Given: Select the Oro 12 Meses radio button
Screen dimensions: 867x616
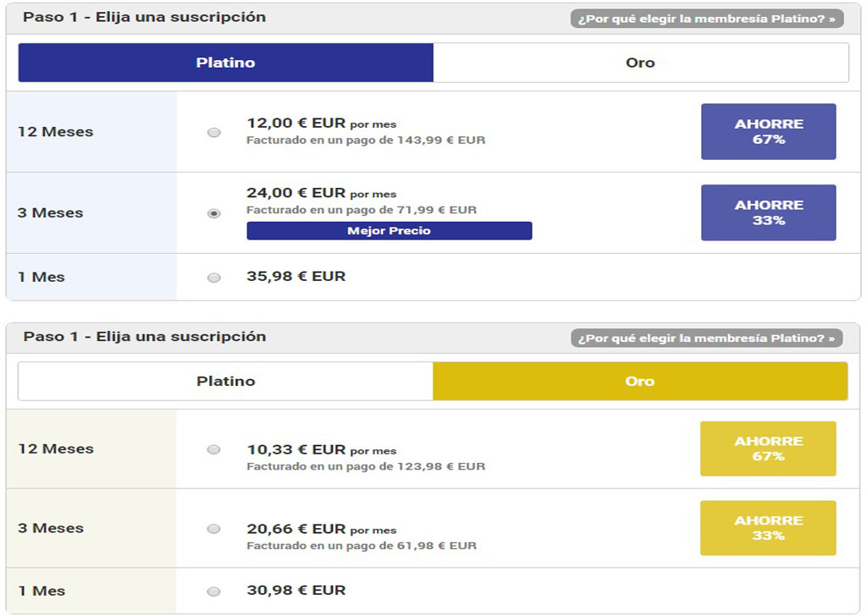Looking at the screenshot, I should pyautogui.click(x=214, y=449).
